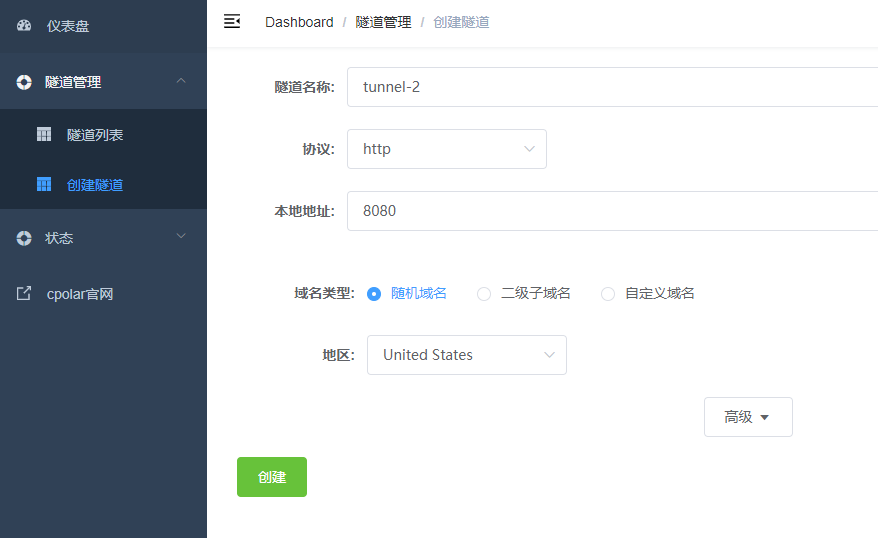Select the 随机域名 radio button

(x=374, y=293)
